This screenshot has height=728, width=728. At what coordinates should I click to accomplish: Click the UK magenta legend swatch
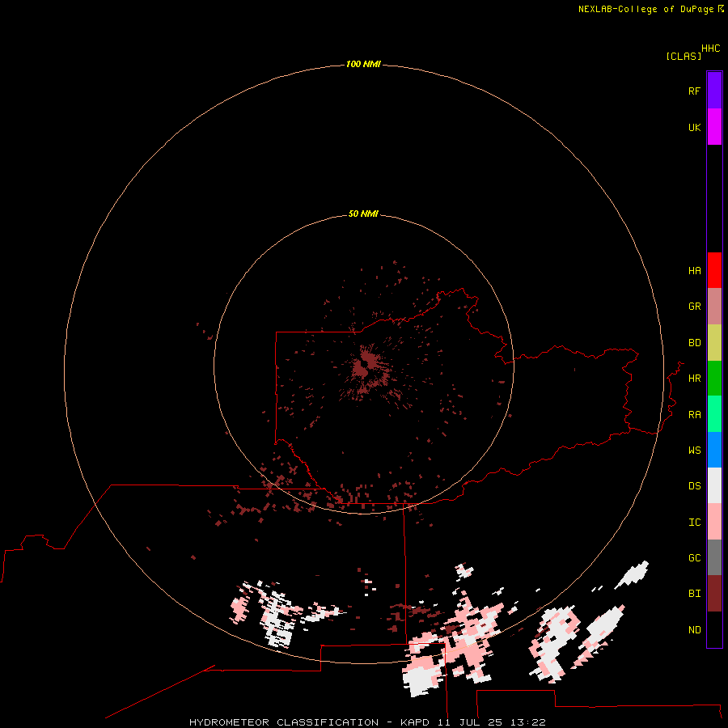coord(714,127)
